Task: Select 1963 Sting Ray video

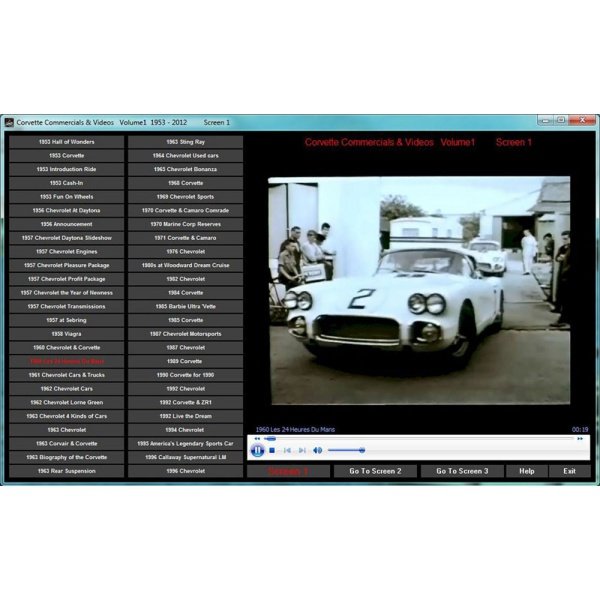Action: [x=185, y=142]
